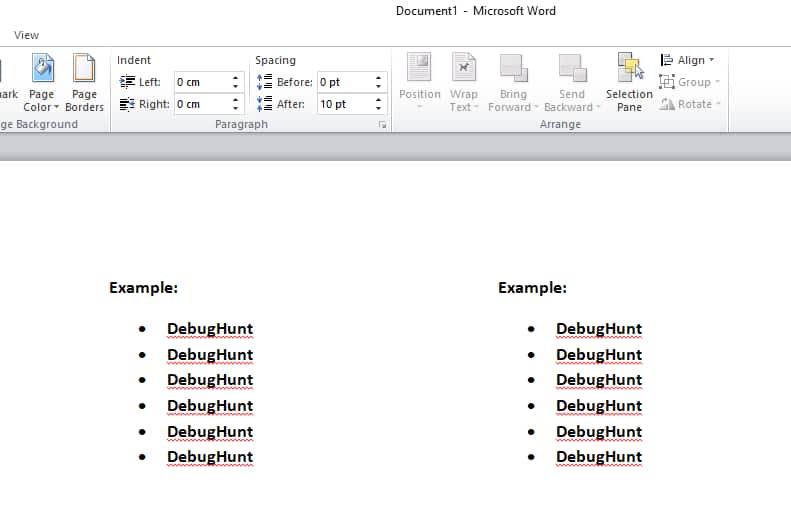Open the View tab

pos(27,35)
